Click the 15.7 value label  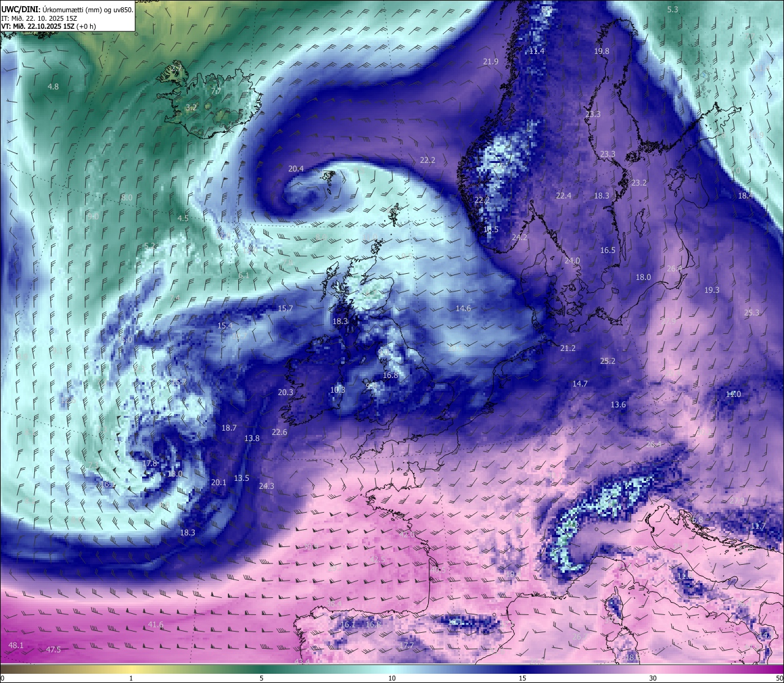[285, 309]
